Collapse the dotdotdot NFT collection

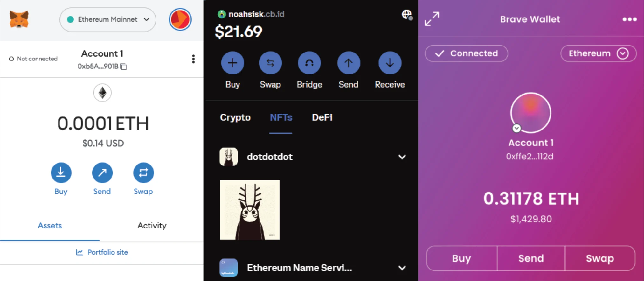(x=402, y=157)
